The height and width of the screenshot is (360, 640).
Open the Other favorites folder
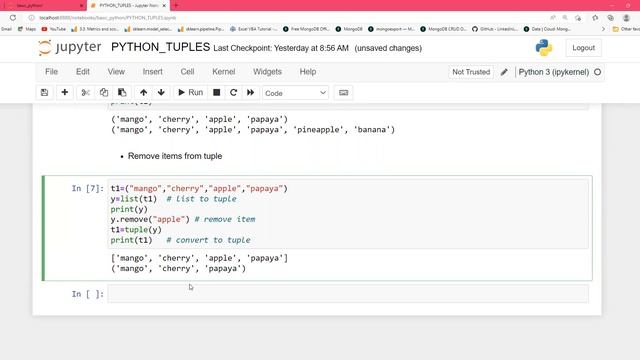pyautogui.click(x=626, y=29)
